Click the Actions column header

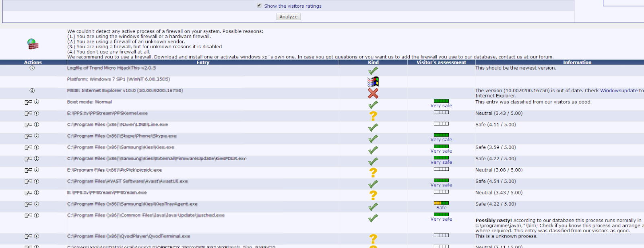pyautogui.click(x=33, y=62)
